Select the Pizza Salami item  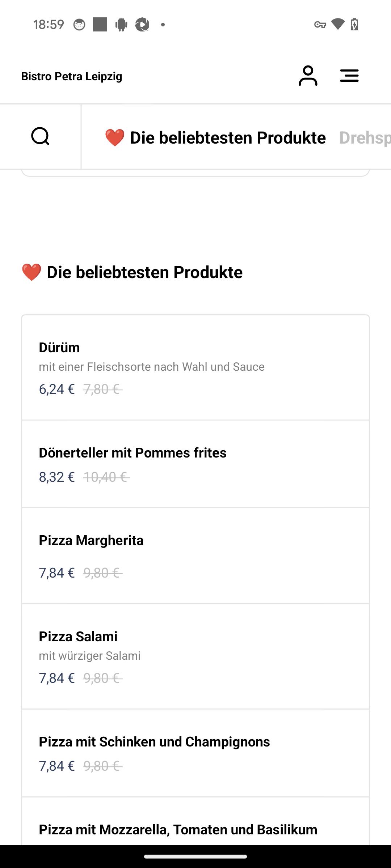tap(195, 656)
